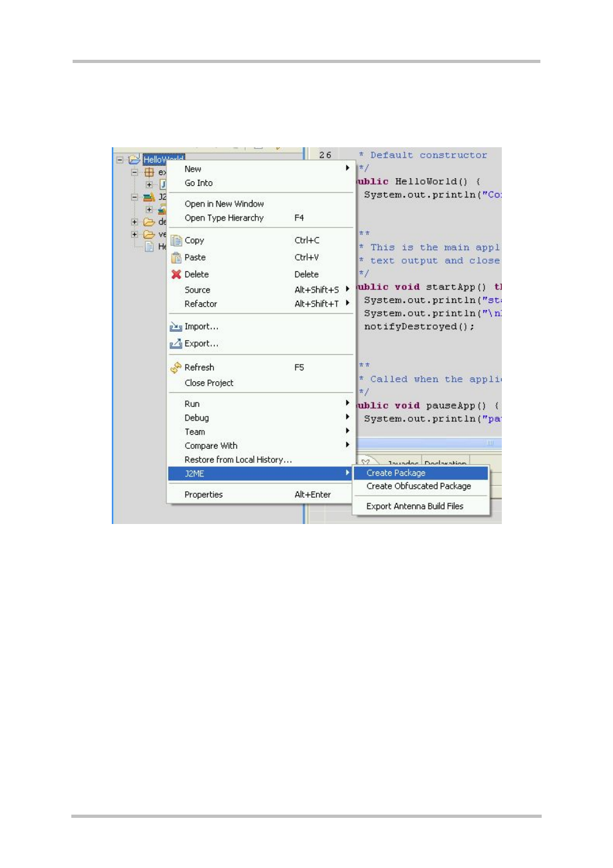Click the HelloWorld project folder icon
Image resolution: width=613 pixels, height=868 pixels.
coord(134,159)
